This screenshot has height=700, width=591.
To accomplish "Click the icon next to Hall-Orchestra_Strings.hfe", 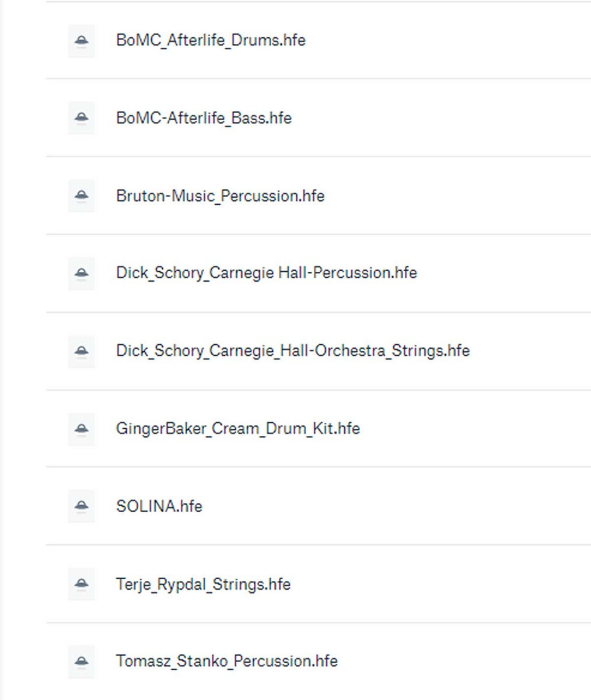I will pos(82,351).
